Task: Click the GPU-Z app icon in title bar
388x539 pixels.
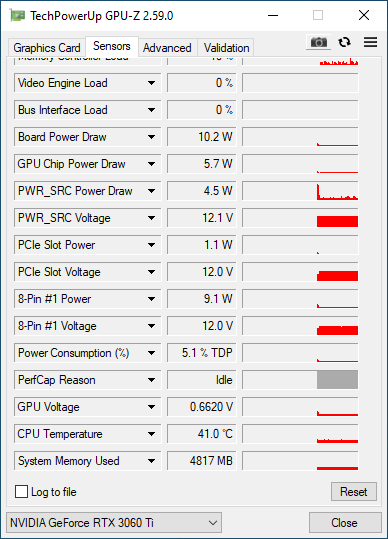Action: click(18, 15)
